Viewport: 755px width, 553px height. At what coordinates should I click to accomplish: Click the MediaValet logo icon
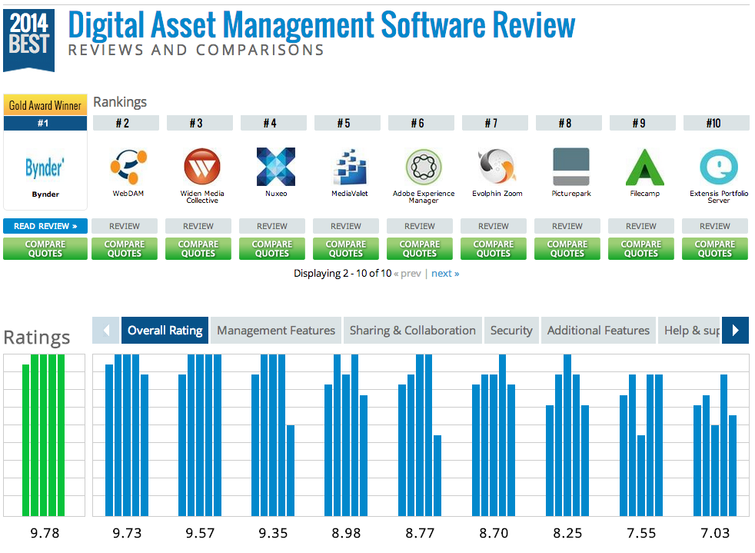350,167
